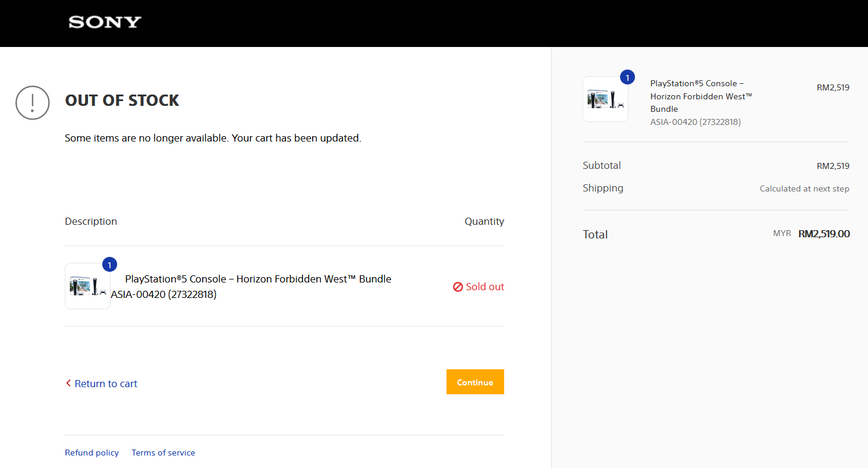The width and height of the screenshot is (868, 468).
Task: Click the Shipping label
Action: 603,188
